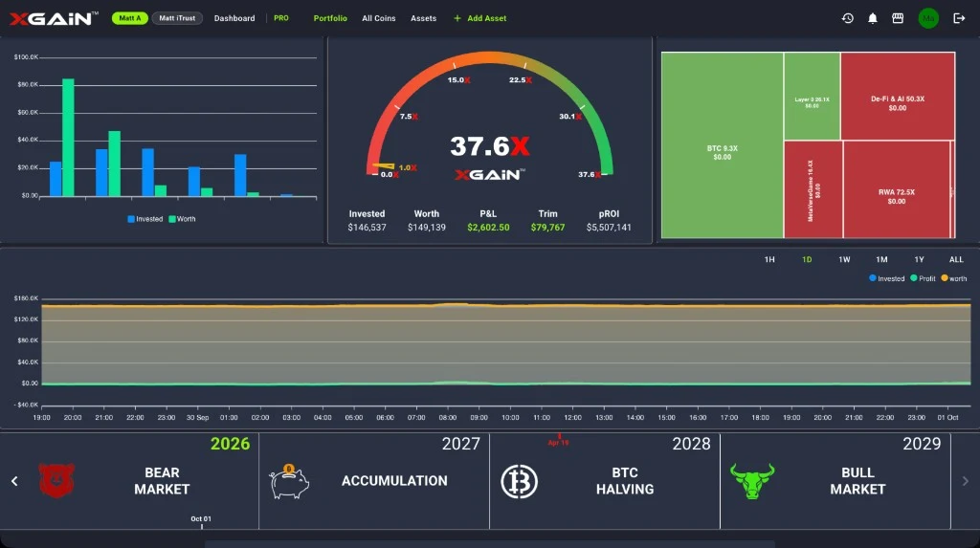The image size is (980, 548).
Task: Open the PRO menu item
Action: (281, 18)
